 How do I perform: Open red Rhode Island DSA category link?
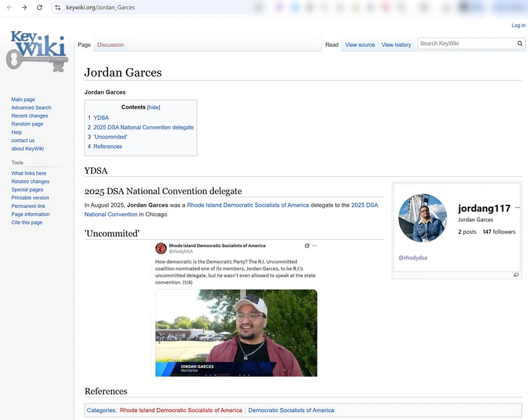click(x=181, y=410)
